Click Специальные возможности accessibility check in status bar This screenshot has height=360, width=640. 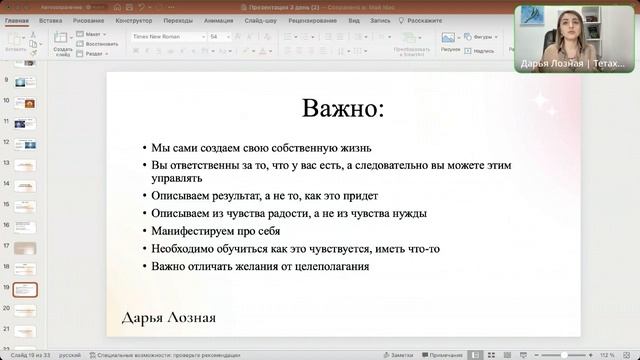[x=165, y=356]
